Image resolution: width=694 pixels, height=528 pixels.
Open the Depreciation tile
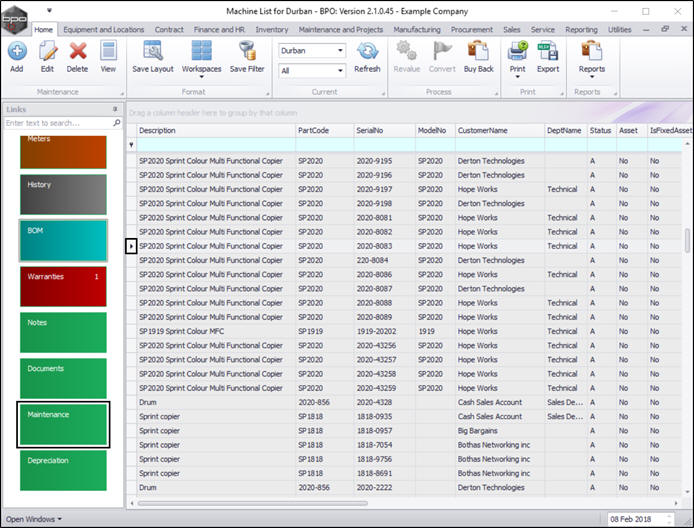(62, 470)
